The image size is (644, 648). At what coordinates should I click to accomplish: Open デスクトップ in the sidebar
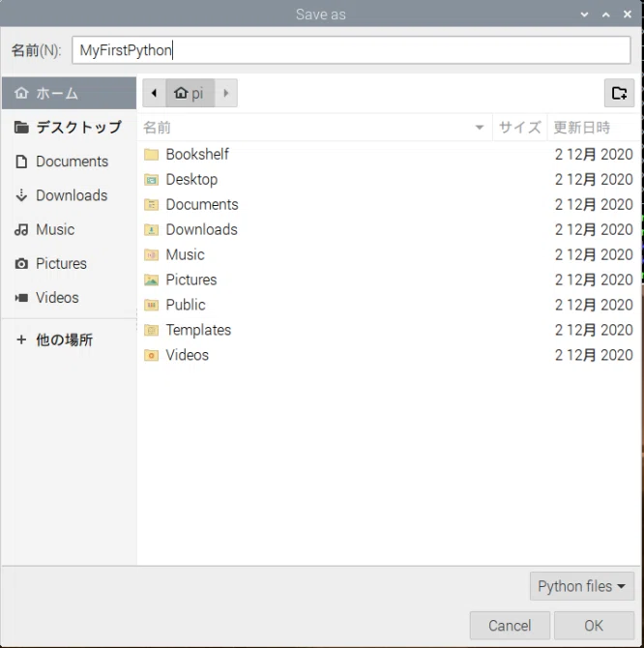pos(69,127)
